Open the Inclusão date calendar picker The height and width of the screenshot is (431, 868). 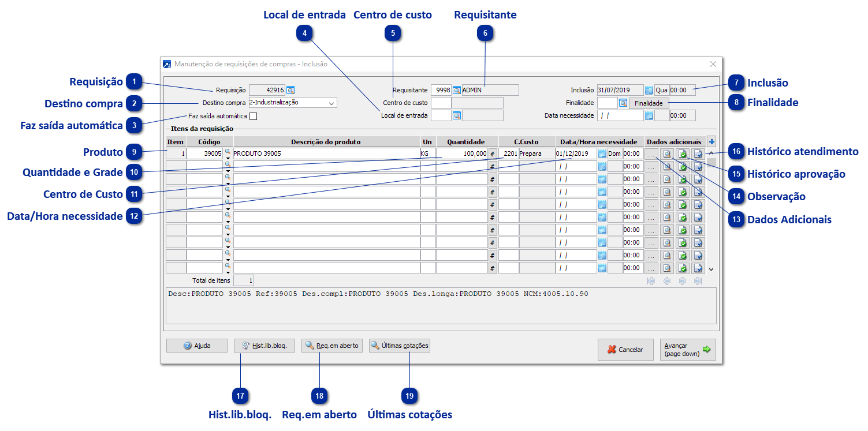point(649,90)
